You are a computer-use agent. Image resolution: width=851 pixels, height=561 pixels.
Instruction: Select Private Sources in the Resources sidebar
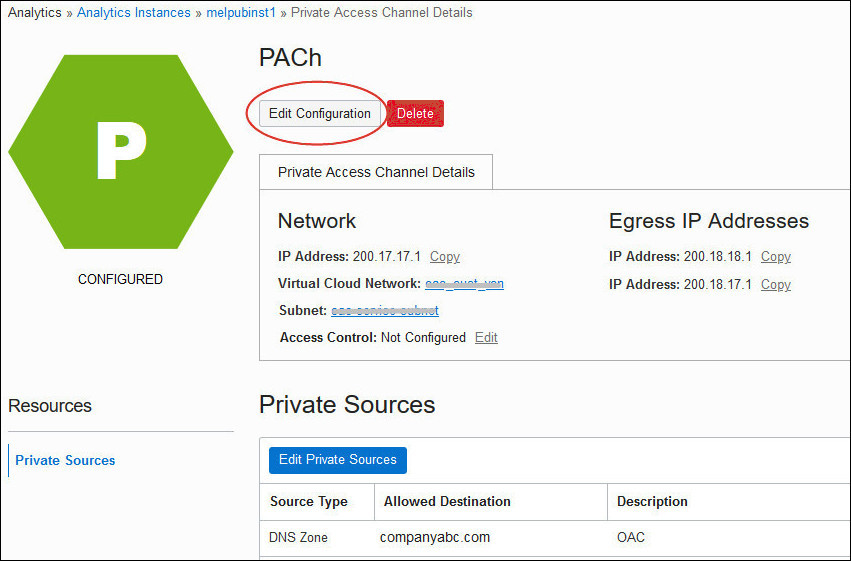tap(65, 461)
